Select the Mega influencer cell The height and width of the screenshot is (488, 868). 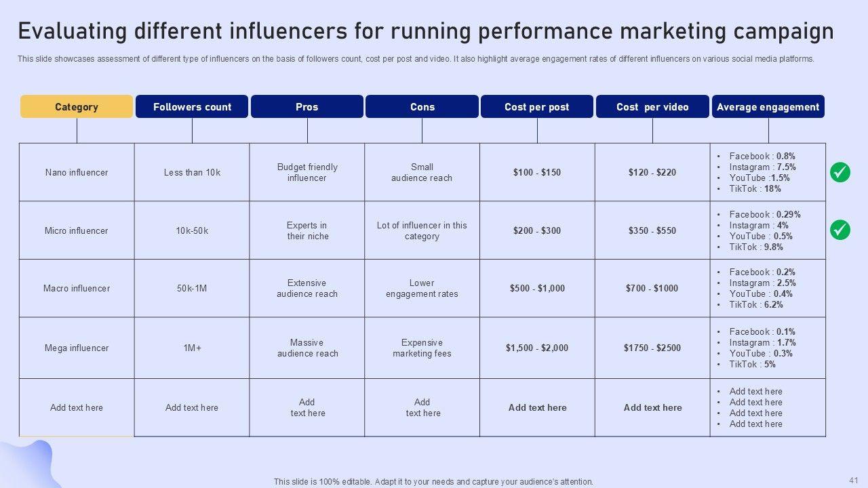77,348
